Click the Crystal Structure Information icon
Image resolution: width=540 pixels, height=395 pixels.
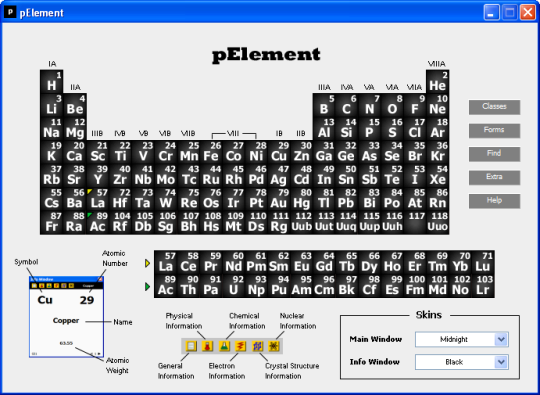257,345
